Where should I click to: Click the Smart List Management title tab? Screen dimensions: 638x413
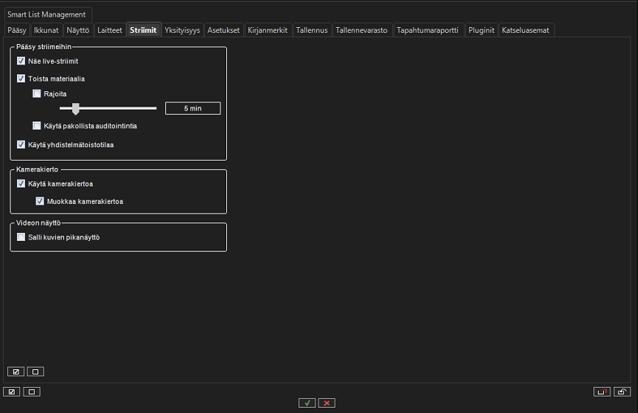click(47, 15)
